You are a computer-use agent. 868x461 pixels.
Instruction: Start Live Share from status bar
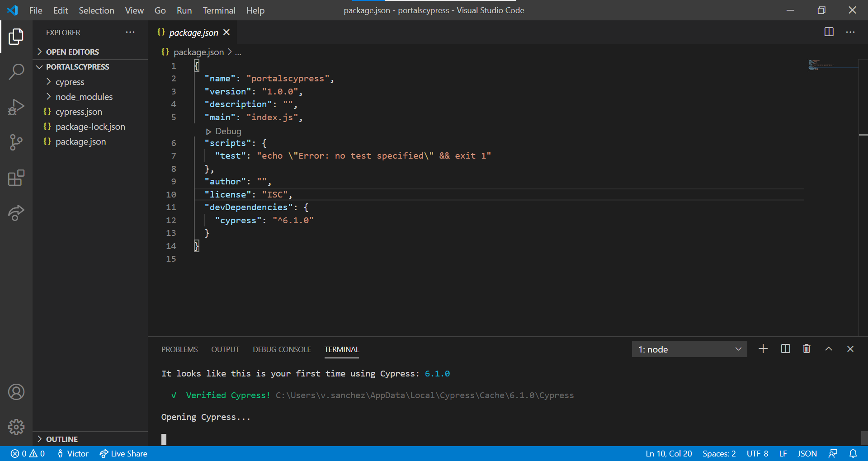point(123,454)
